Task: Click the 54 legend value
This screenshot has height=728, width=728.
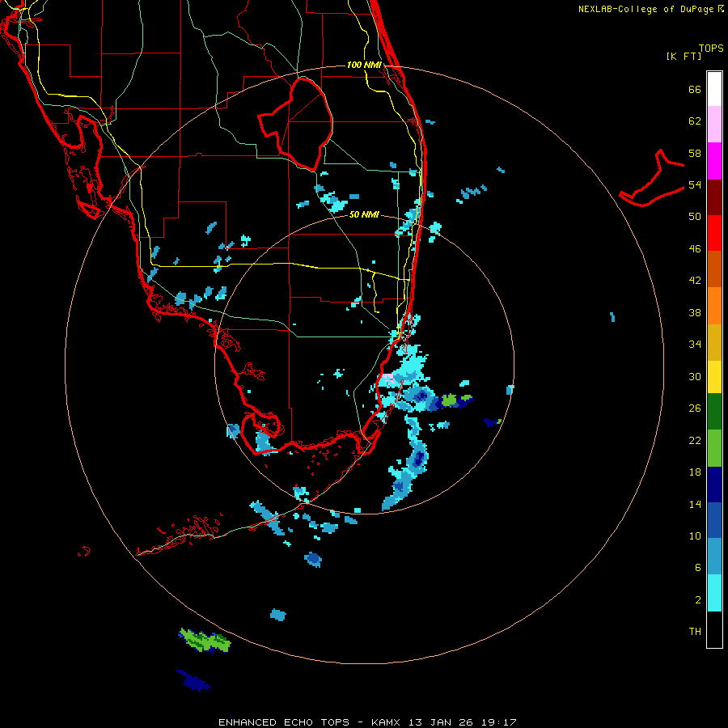Action: click(x=695, y=184)
